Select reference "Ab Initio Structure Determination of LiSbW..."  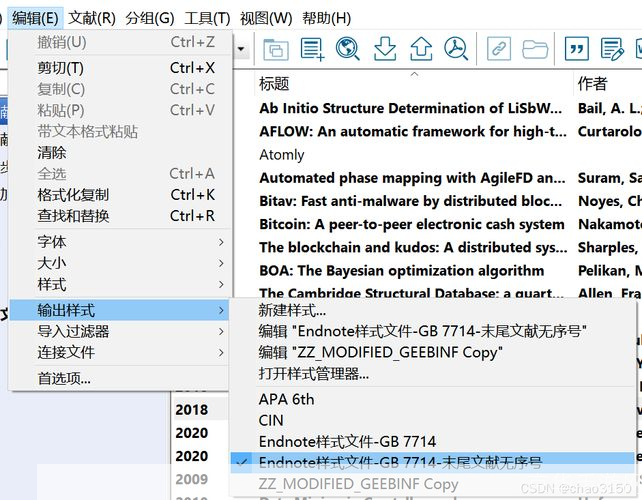click(411, 108)
